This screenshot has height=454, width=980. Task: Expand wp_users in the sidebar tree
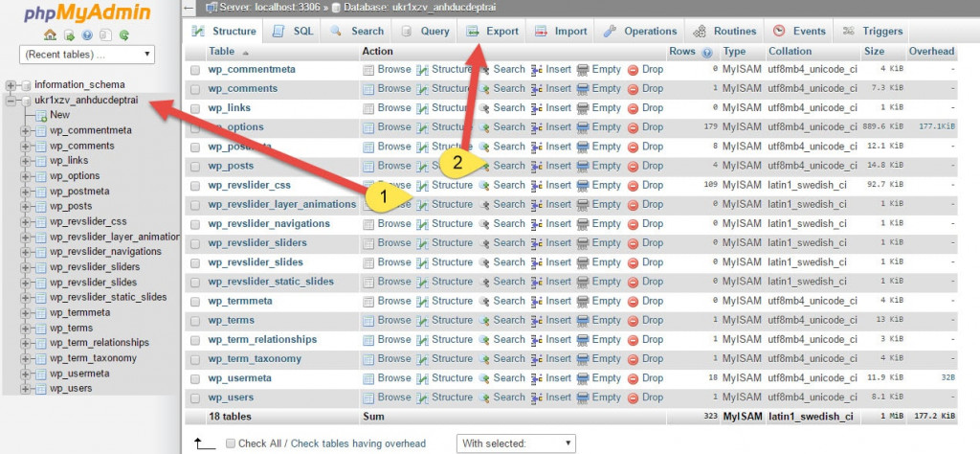26,389
